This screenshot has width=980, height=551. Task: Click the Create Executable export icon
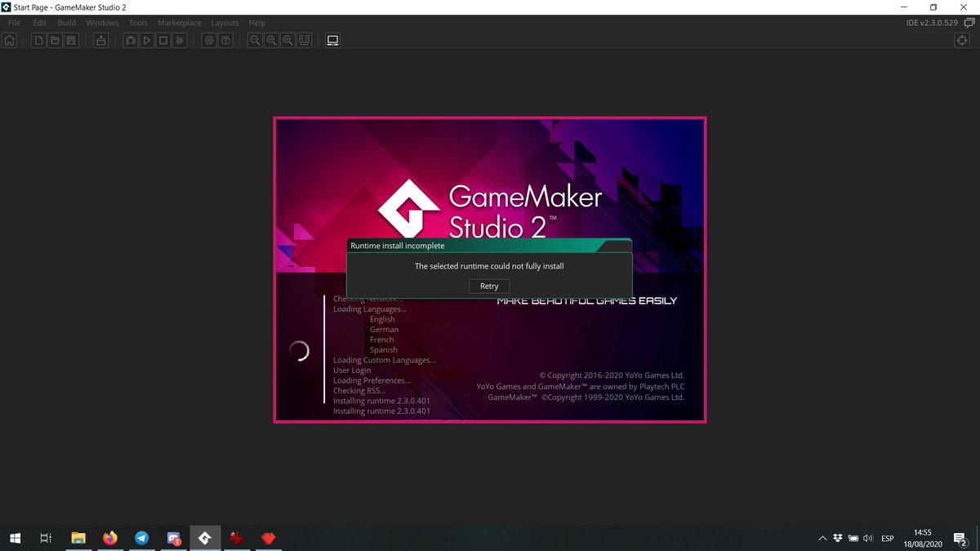pos(100,40)
